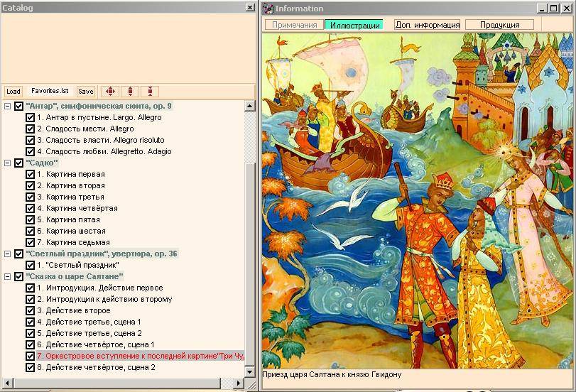Uncheck "Сказка о царе Салтане" group checkbox
Viewport: 576px width, 392px height.
click(x=18, y=276)
